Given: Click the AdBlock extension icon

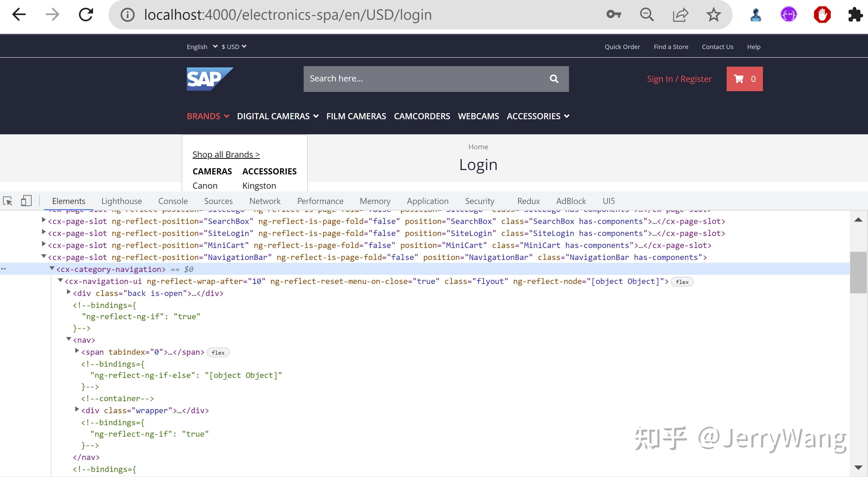Looking at the screenshot, I should click(822, 14).
